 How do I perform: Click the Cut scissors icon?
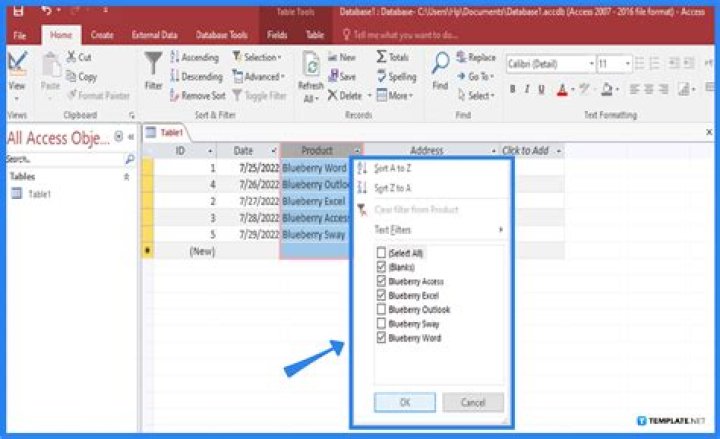[71, 57]
